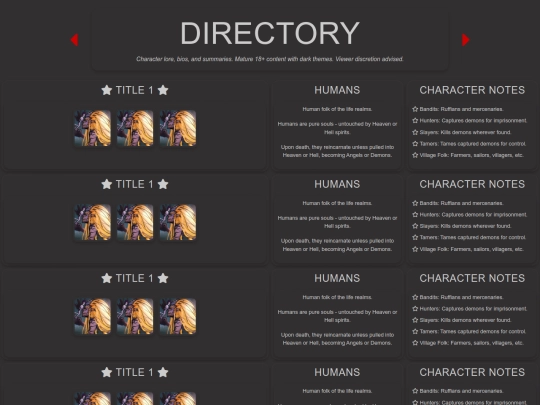Open middle character thumbnail in third row
The height and width of the screenshot is (405, 540).
coord(135,316)
